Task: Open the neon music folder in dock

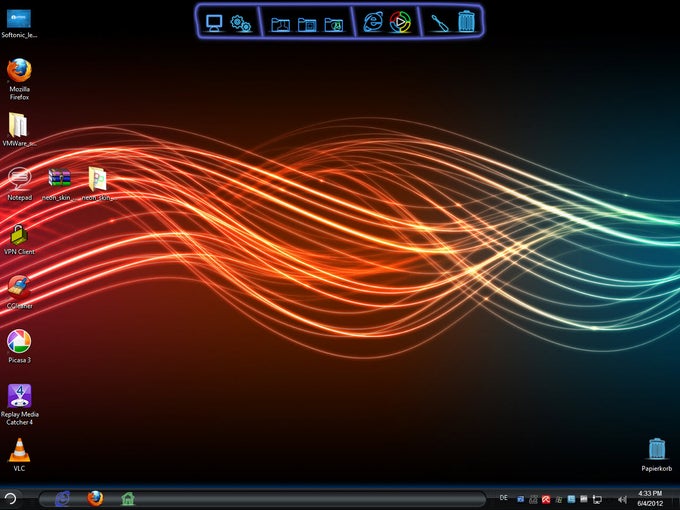Action: point(333,24)
